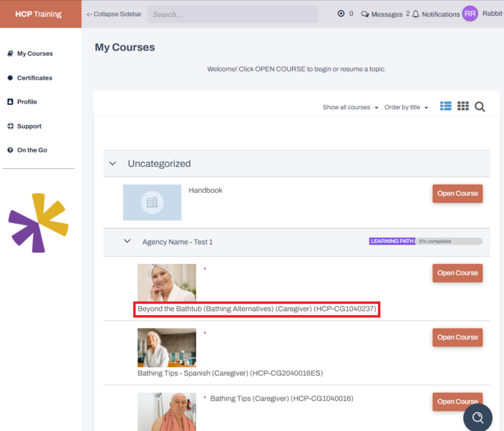Open Course for the Handbook
The image size is (504, 431).
click(457, 193)
